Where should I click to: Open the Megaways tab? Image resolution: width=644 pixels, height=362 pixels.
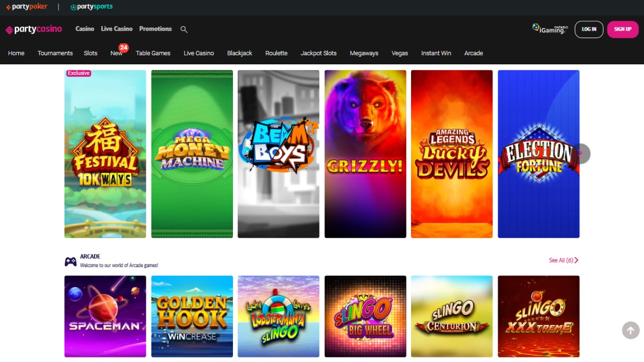364,53
